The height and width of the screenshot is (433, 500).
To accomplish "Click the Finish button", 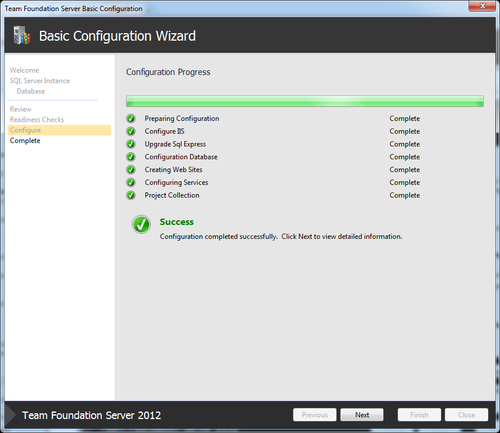I will [x=419, y=415].
